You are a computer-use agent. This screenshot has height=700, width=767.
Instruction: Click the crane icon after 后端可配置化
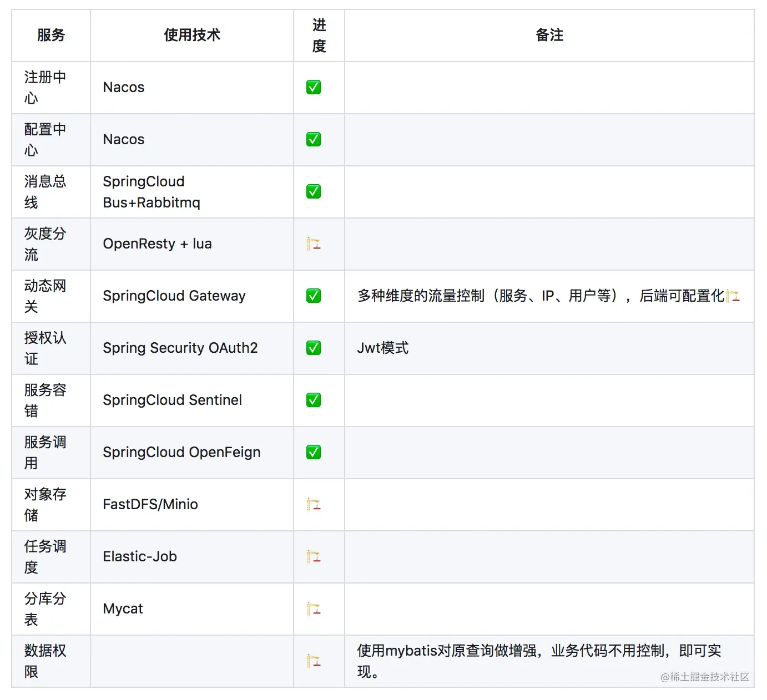pos(733,296)
